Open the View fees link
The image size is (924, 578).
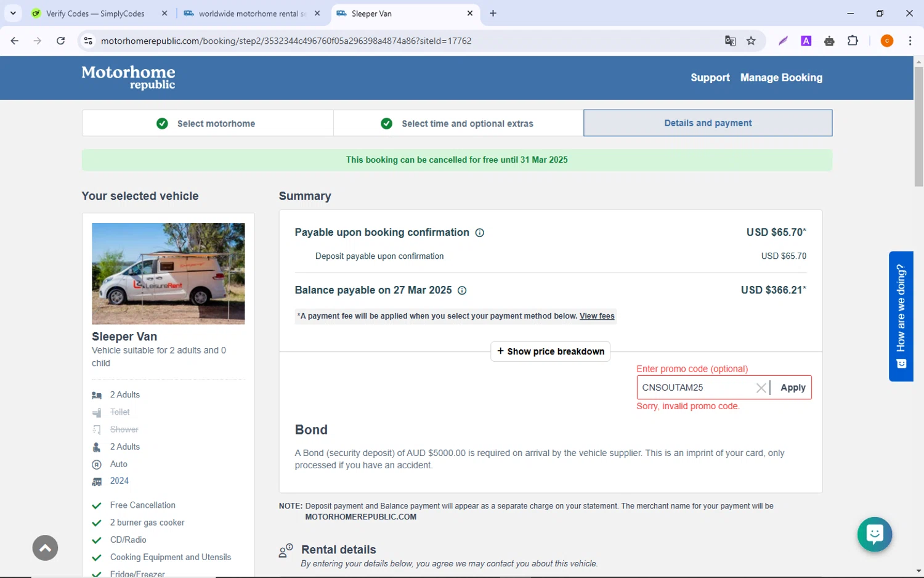pyautogui.click(x=597, y=316)
